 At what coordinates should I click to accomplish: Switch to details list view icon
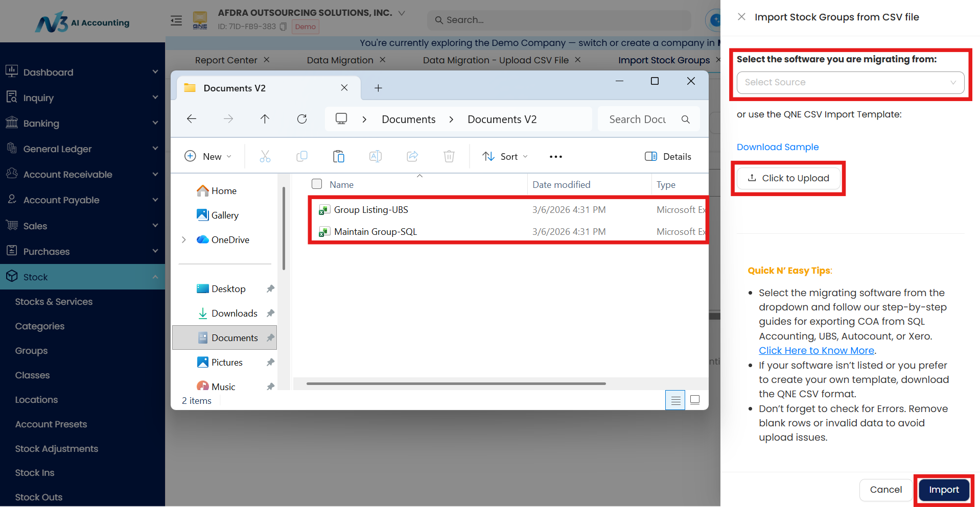pos(675,400)
